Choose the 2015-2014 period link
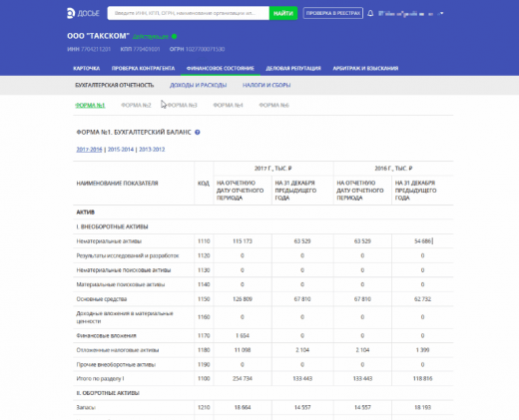 tap(121, 150)
